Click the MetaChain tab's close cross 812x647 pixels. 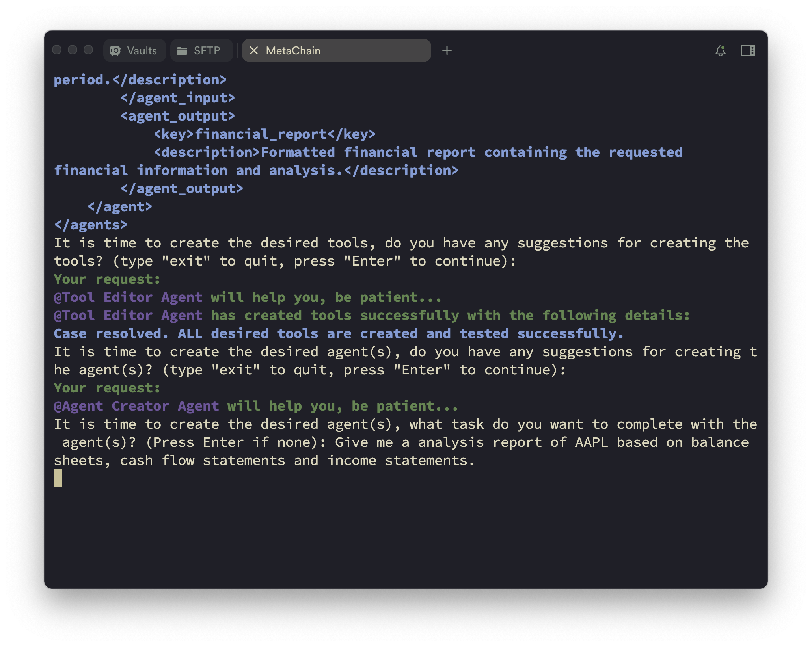pos(255,50)
